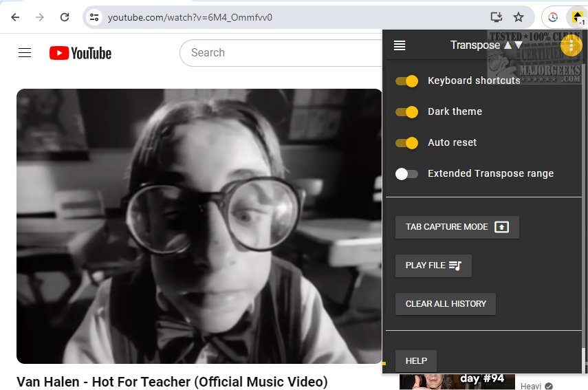
Task: Click TAB CAPTURE MODE button
Action: coord(457,227)
